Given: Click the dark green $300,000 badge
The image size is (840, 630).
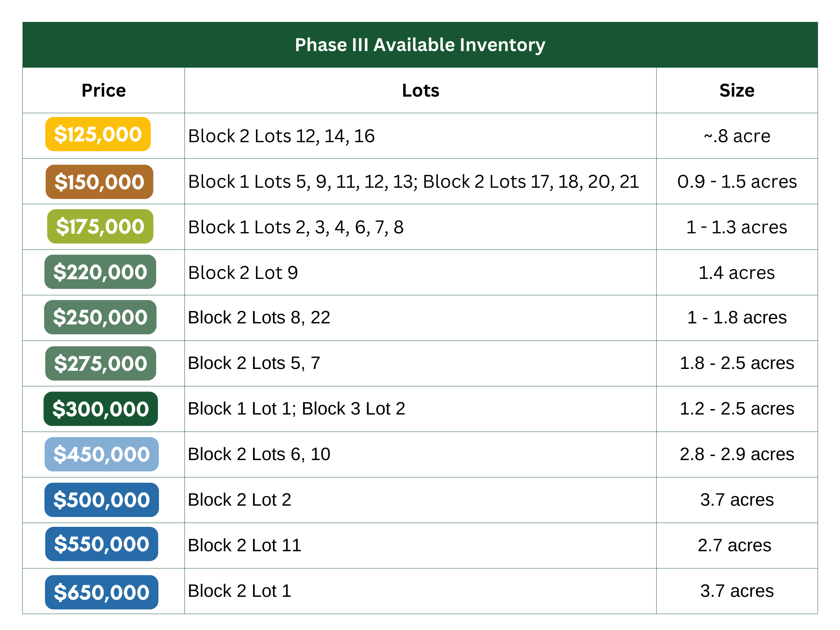Looking at the screenshot, I should 101,409.
